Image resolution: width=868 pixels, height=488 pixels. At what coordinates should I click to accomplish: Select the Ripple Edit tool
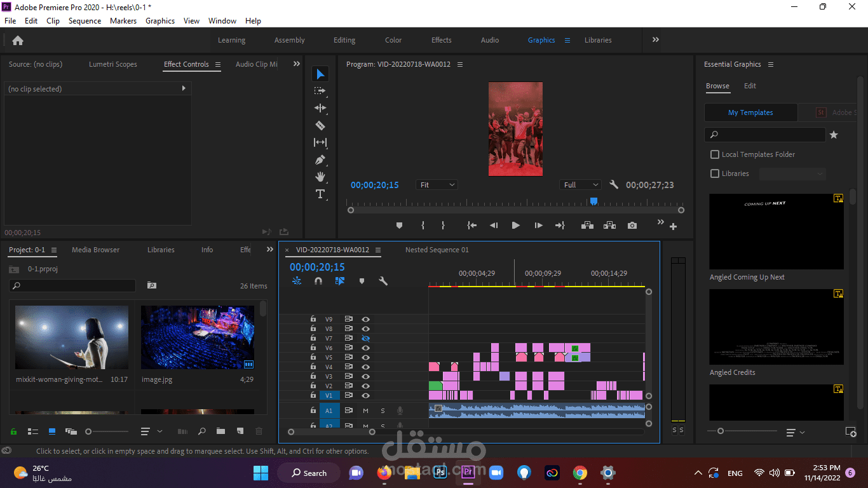click(320, 108)
